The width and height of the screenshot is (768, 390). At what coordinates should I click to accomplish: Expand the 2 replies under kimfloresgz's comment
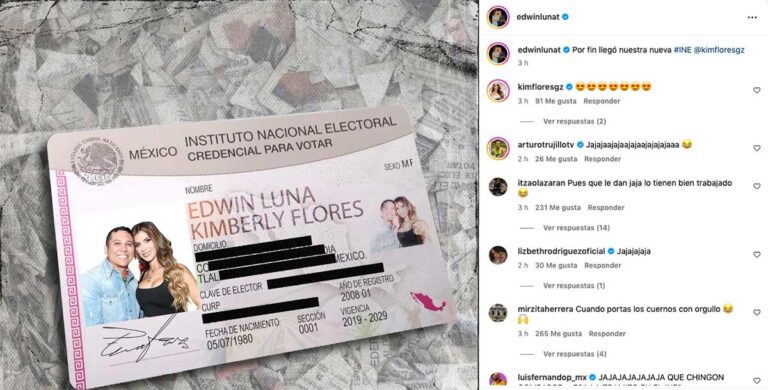coord(575,121)
